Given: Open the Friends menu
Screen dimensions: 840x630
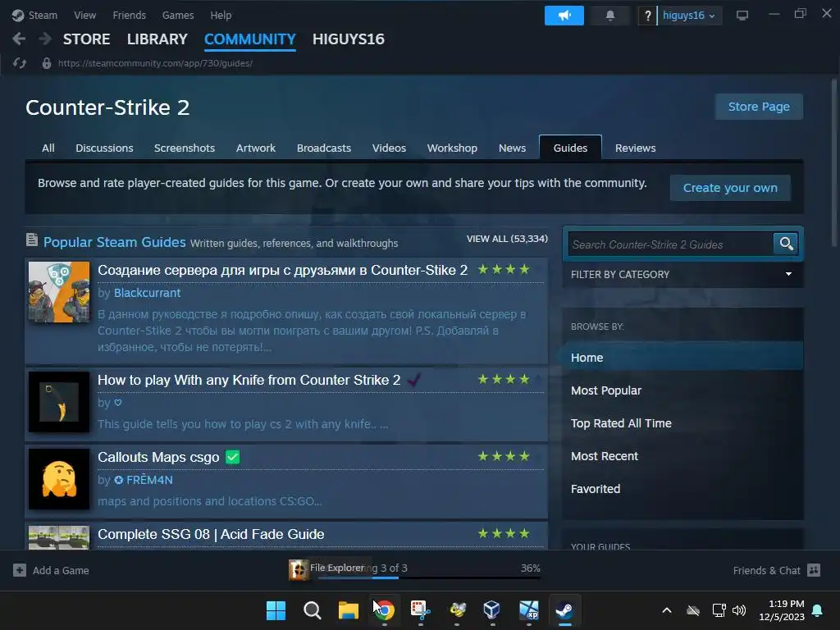Looking at the screenshot, I should point(129,15).
